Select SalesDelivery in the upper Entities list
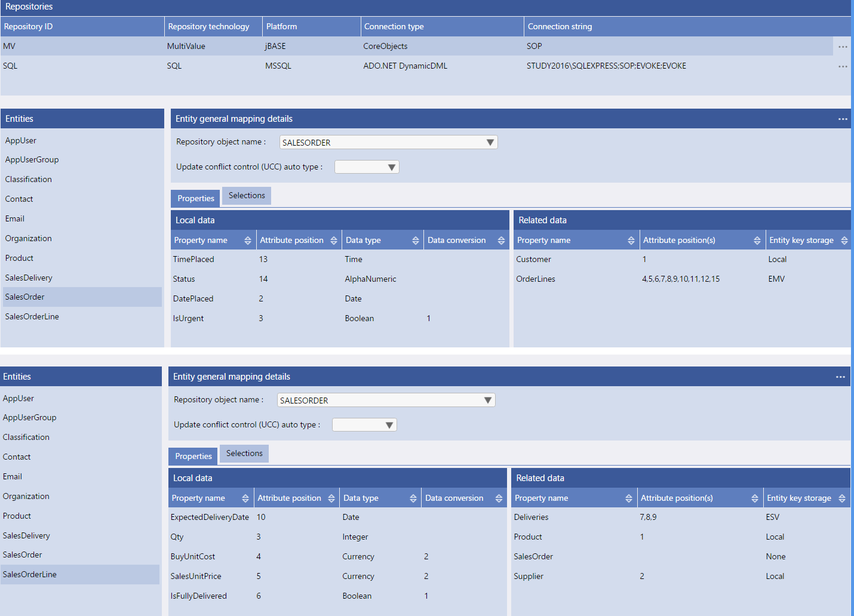854x616 pixels. (82, 278)
